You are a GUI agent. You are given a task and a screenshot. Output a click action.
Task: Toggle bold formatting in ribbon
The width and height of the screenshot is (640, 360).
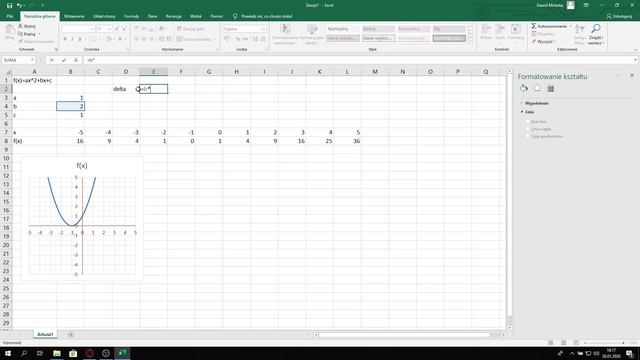tap(65, 39)
